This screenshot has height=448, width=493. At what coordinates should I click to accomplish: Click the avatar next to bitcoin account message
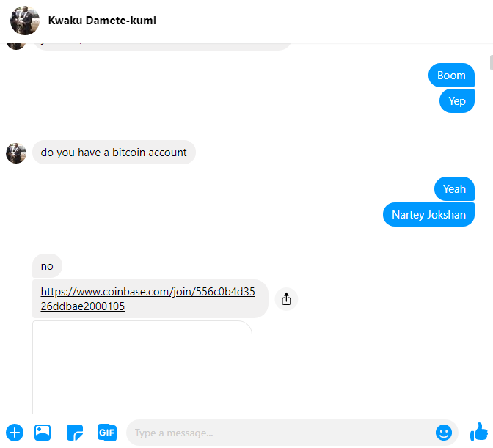pos(16,153)
